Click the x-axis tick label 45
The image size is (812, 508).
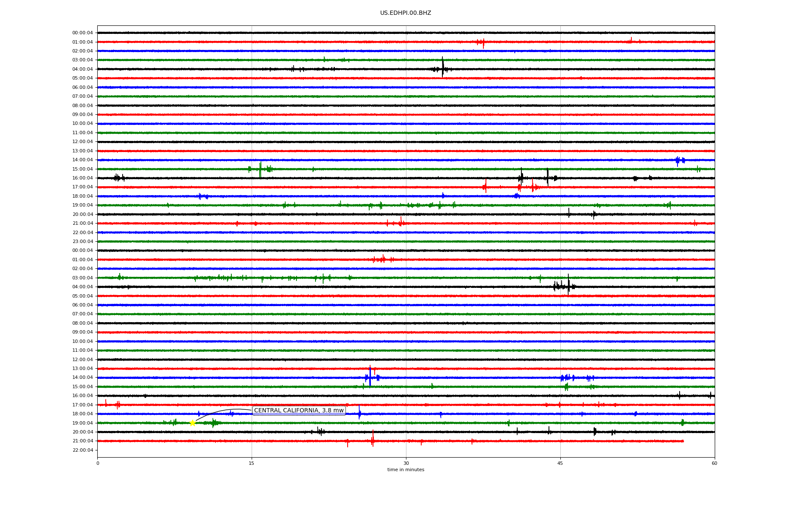(560, 463)
